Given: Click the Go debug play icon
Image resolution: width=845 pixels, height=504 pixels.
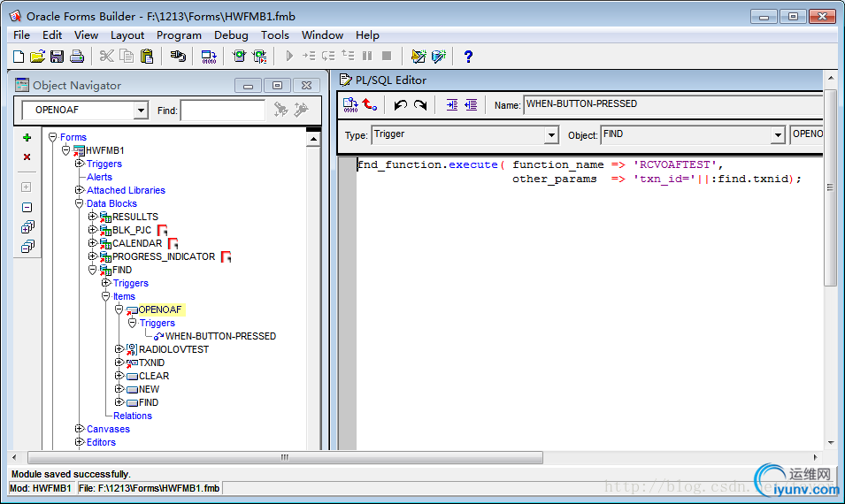Looking at the screenshot, I should tap(289, 56).
